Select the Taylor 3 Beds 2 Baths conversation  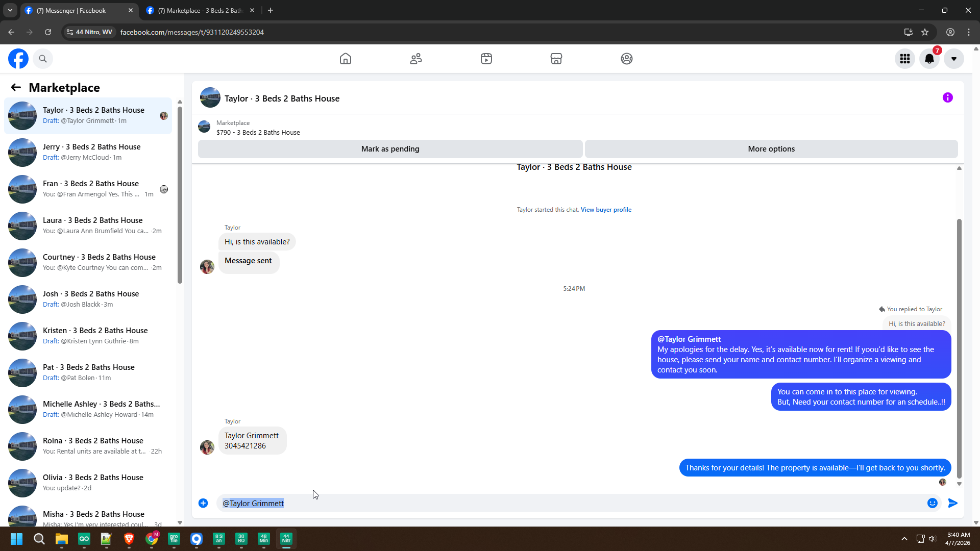(x=88, y=116)
